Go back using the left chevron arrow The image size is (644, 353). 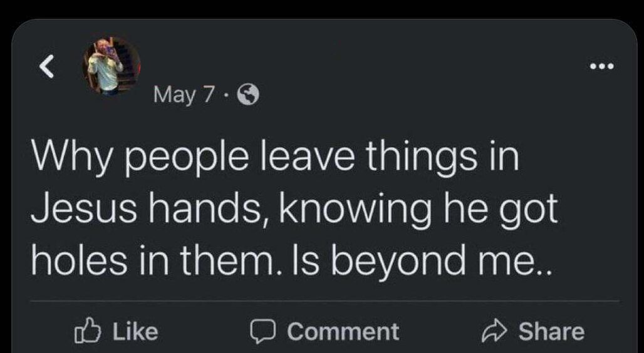click(x=47, y=66)
